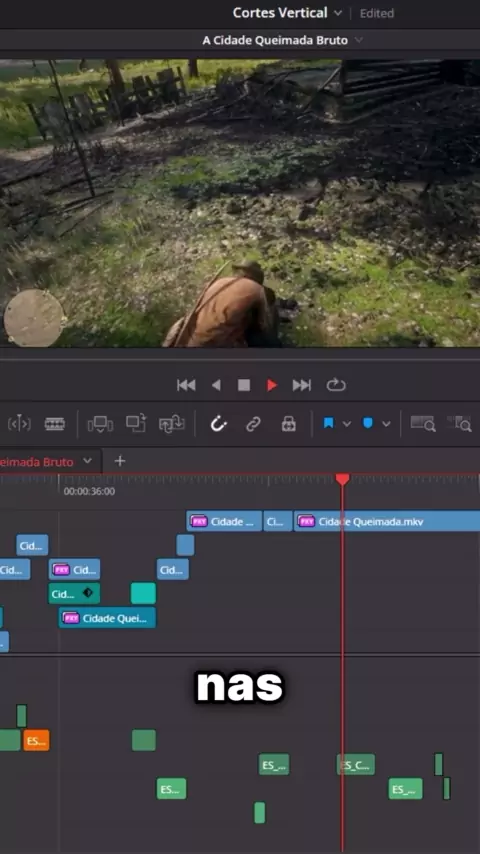
Task: Open the marker color dropdown arrow
Action: [x=386, y=424]
